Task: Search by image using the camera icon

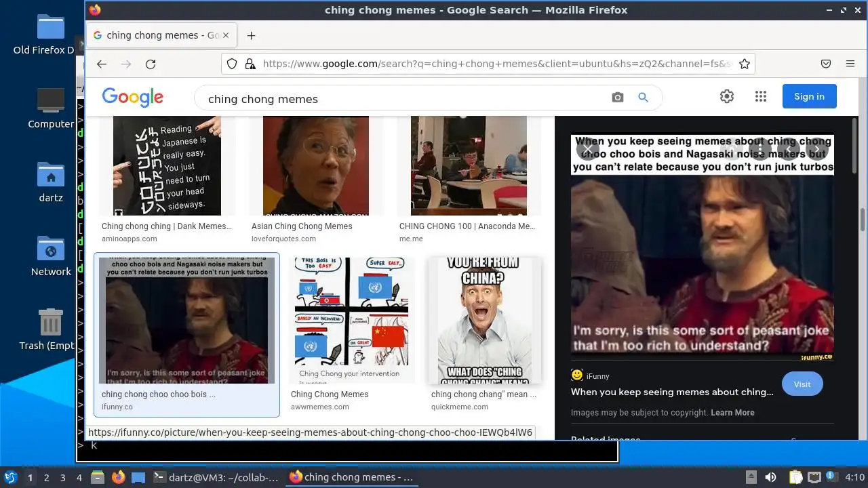Action: coord(617,98)
